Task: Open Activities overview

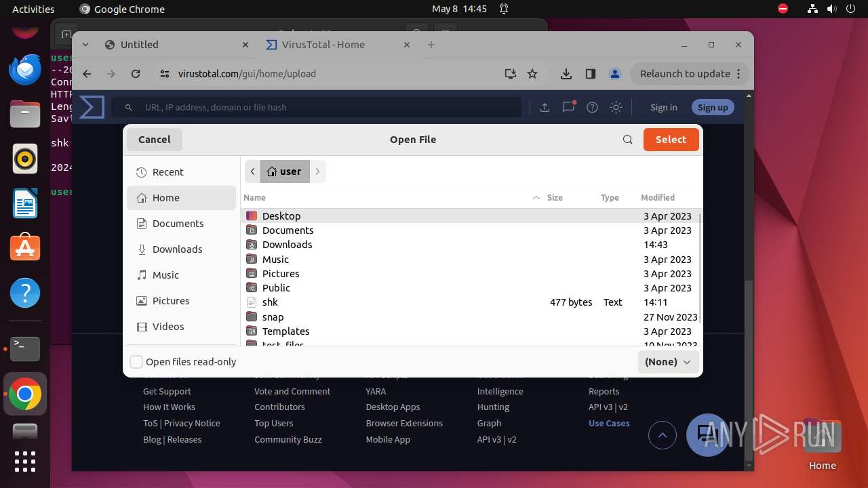Action: point(33,9)
